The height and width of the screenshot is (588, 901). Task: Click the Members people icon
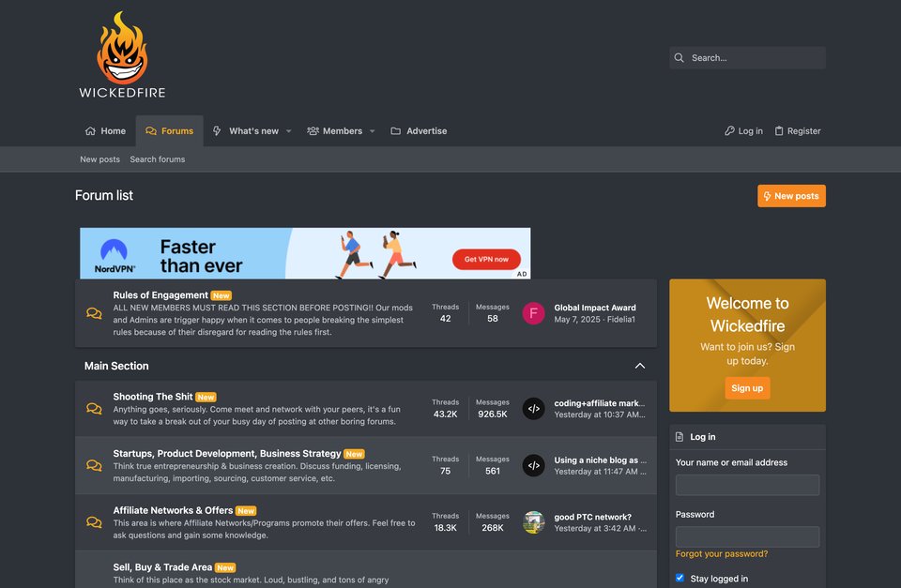(313, 131)
